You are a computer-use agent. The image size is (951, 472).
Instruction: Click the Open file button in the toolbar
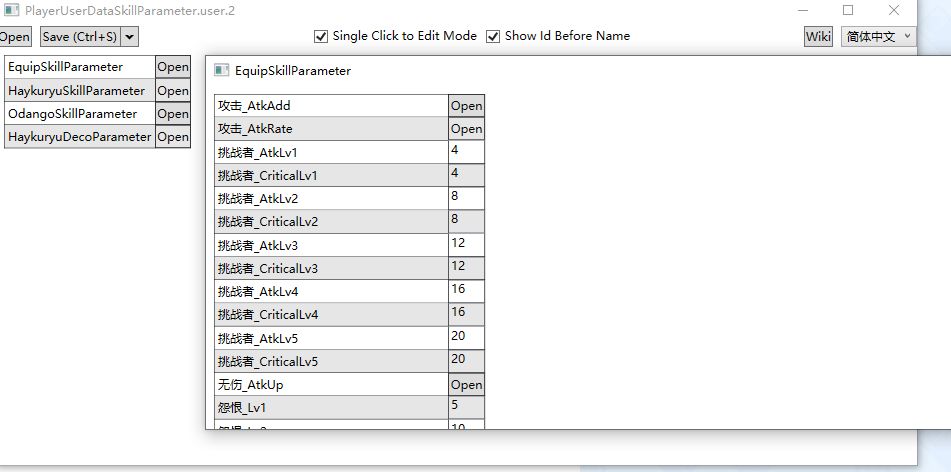[x=15, y=37]
